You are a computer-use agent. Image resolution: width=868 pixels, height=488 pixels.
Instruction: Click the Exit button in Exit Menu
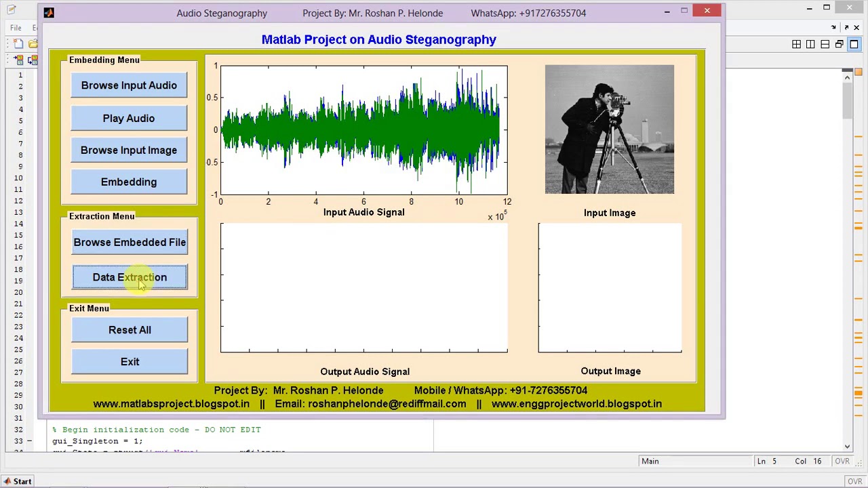click(x=130, y=362)
